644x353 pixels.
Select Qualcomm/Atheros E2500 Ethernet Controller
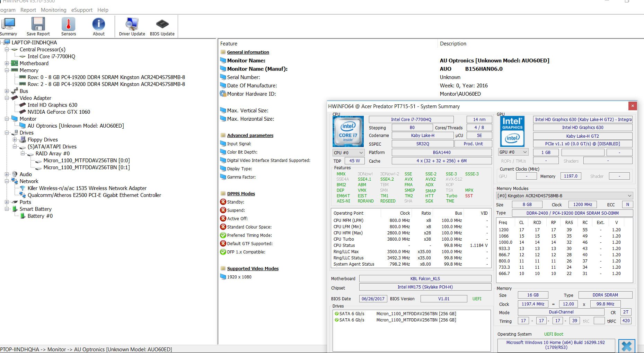coord(94,195)
